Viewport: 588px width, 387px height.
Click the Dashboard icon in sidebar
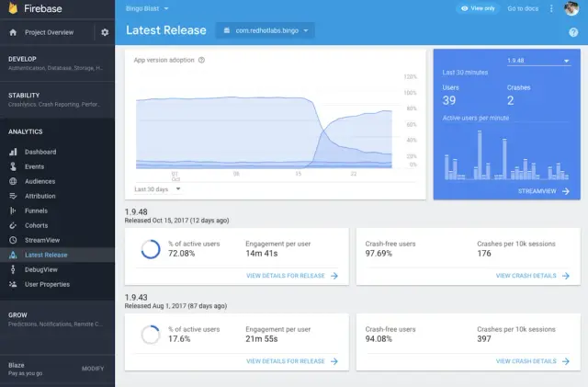click(x=13, y=152)
